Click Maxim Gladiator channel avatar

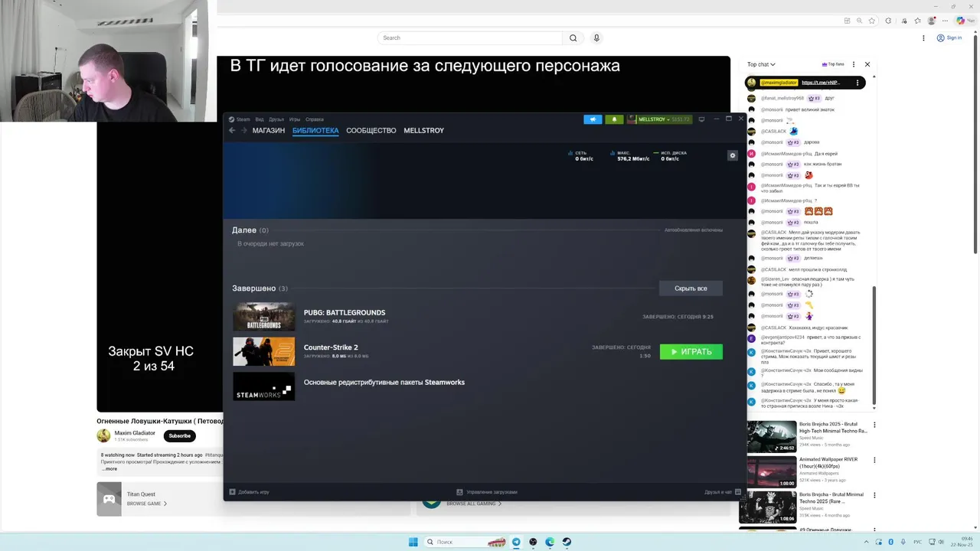coord(103,435)
